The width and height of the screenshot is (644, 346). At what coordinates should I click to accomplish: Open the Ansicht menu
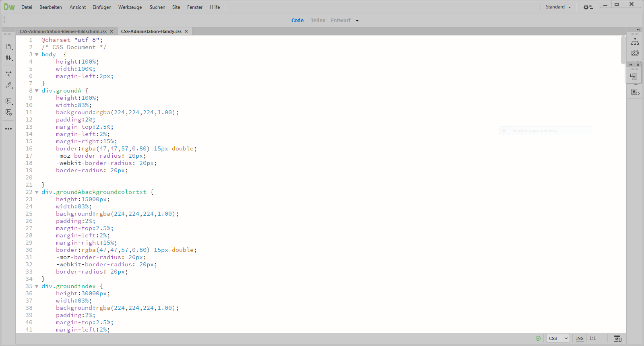tap(78, 7)
